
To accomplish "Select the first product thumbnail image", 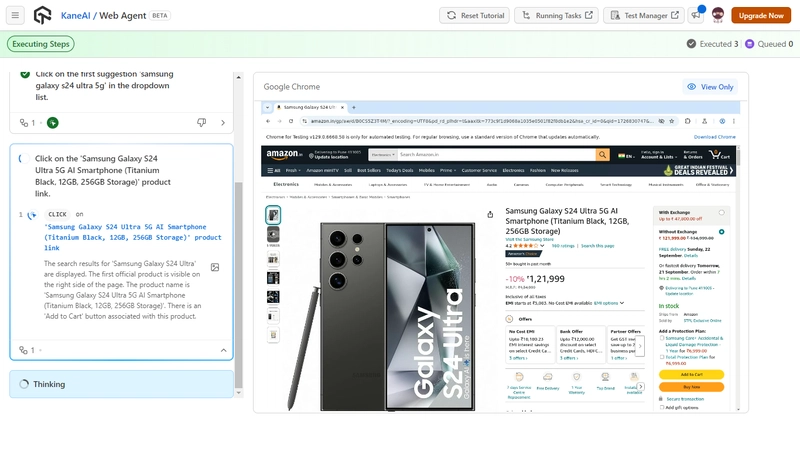I will point(273,215).
